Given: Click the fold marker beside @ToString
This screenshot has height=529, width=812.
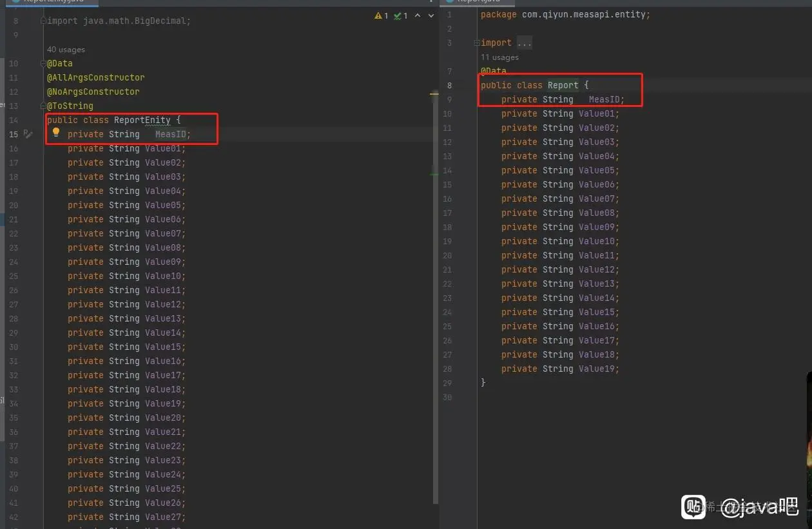Looking at the screenshot, I should (44, 106).
